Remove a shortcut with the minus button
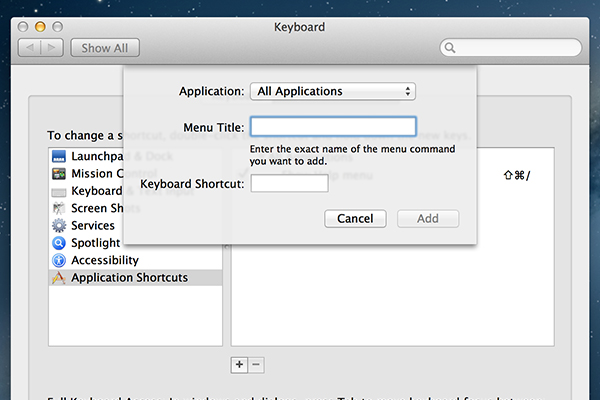 tap(256, 365)
